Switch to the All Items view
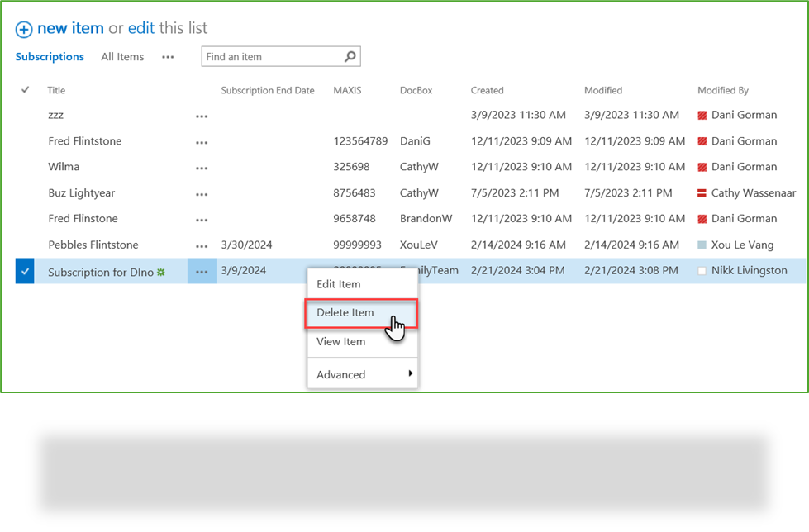This screenshot has width=809, height=532. [122, 56]
